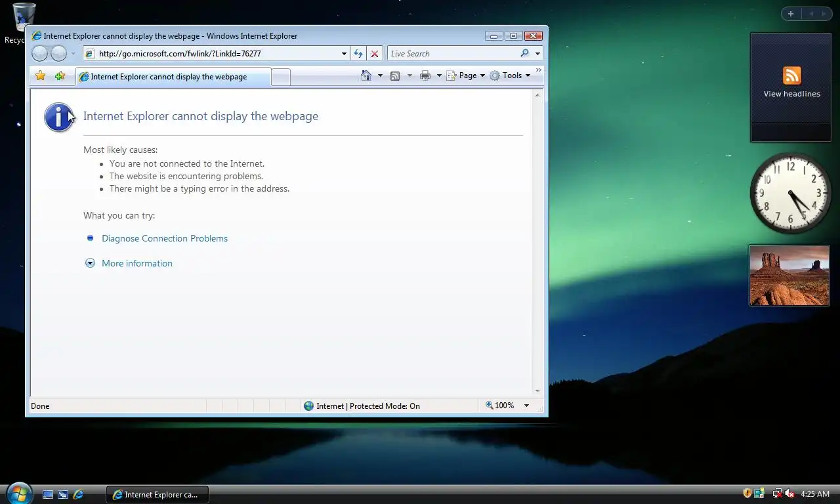Click "You are not connected" bullet text

pyautogui.click(x=187, y=163)
